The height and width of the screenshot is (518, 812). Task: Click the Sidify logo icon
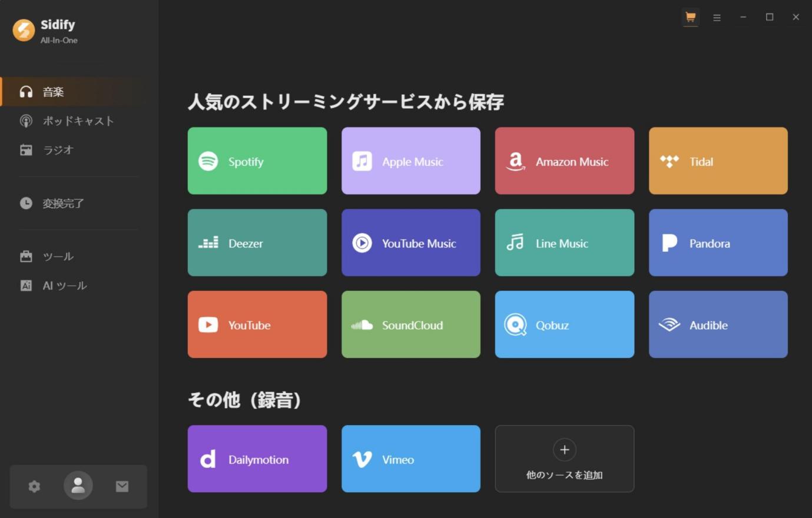(24, 31)
